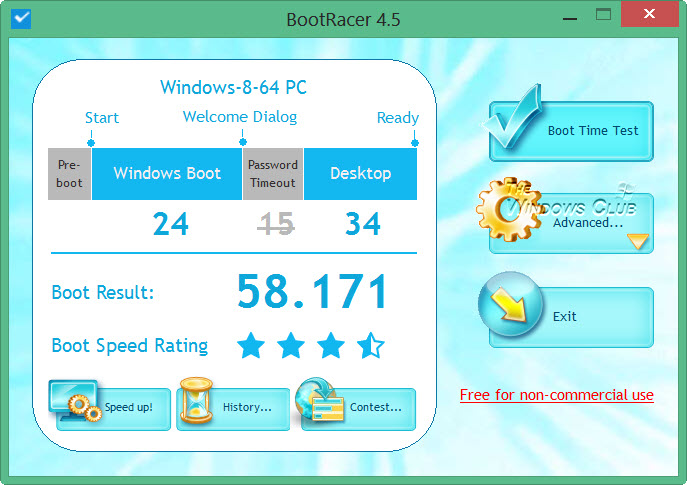Image resolution: width=687 pixels, height=485 pixels.
Task: Select the Pre-boot segment
Action: [69, 174]
